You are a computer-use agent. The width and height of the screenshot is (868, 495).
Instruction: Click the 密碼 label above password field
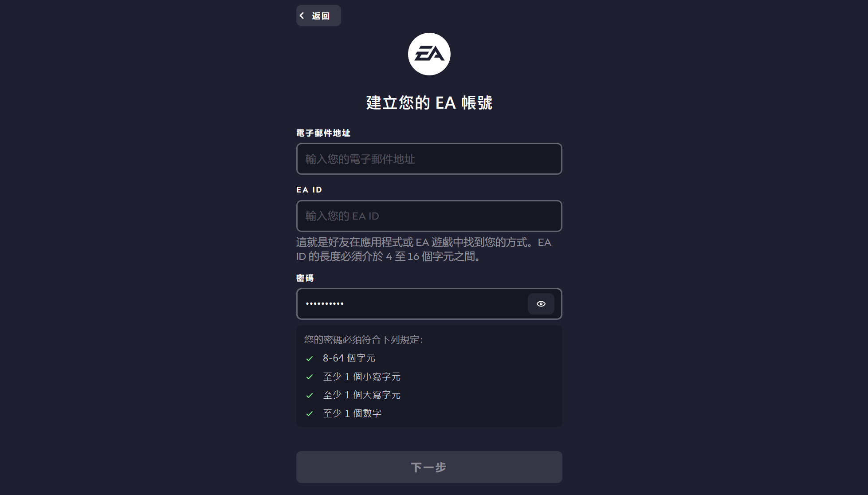305,278
